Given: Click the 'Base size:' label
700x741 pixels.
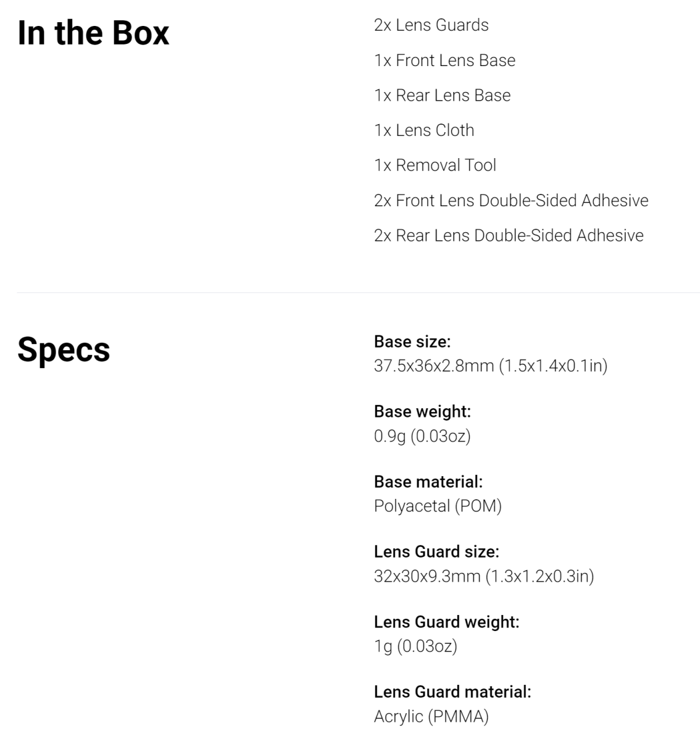Looking at the screenshot, I should point(412,341).
